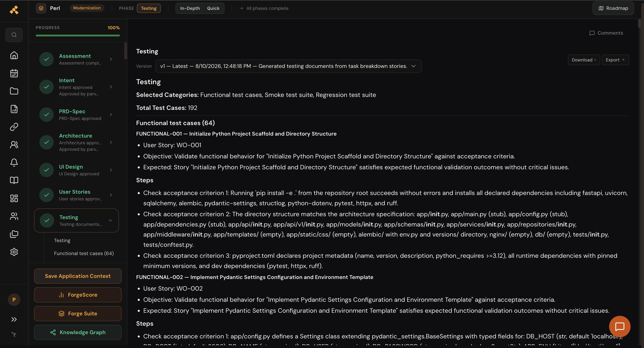Collapse the Testing phase chevron
Viewport: 644px width, 348px height.
click(110, 220)
